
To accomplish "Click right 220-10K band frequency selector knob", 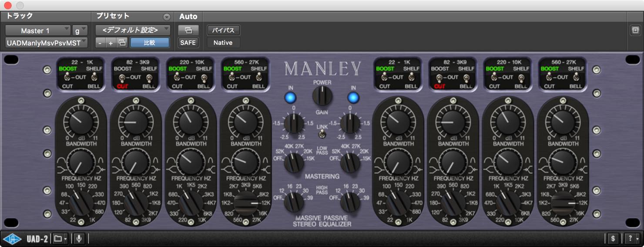I will pos(508,203).
